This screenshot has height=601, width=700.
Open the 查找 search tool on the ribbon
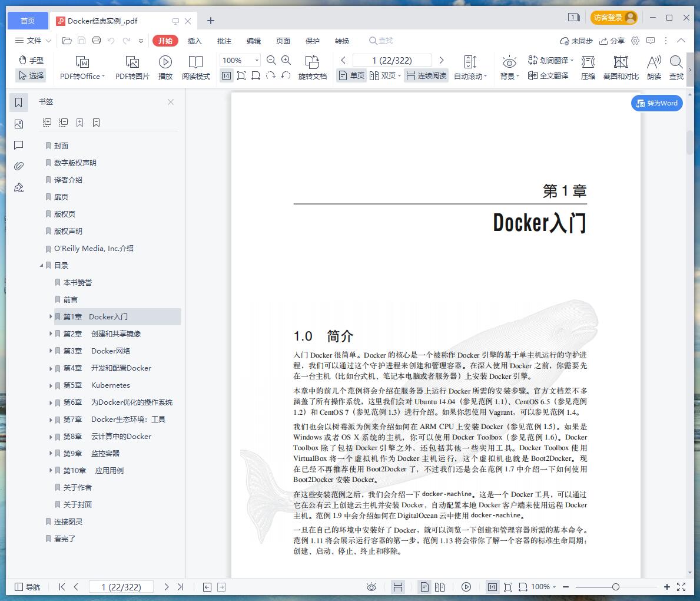point(676,68)
